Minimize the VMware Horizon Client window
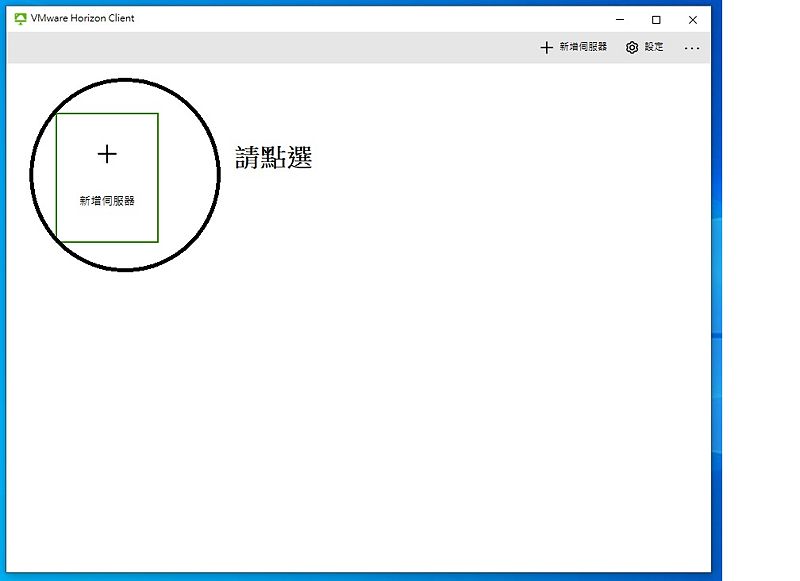 click(620, 19)
